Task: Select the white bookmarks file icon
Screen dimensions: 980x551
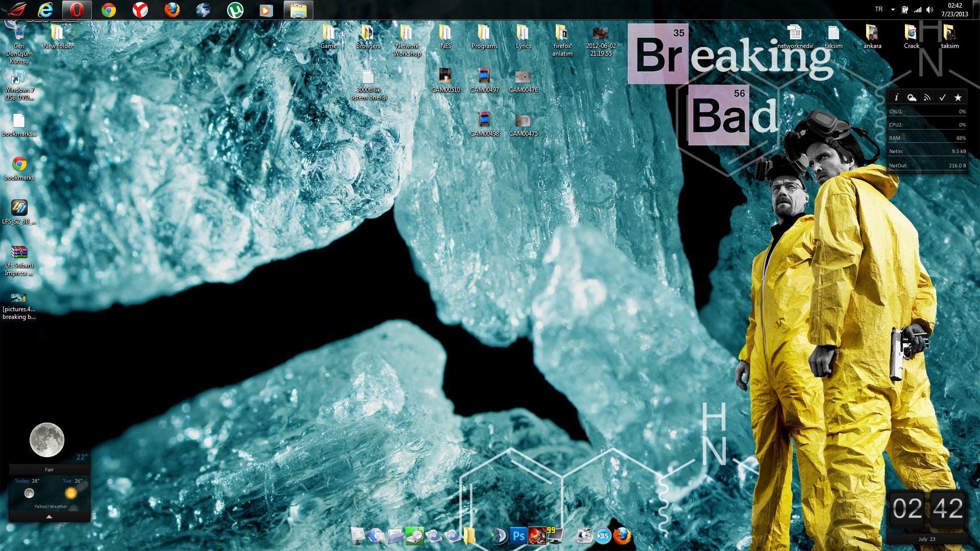Action: (19, 125)
